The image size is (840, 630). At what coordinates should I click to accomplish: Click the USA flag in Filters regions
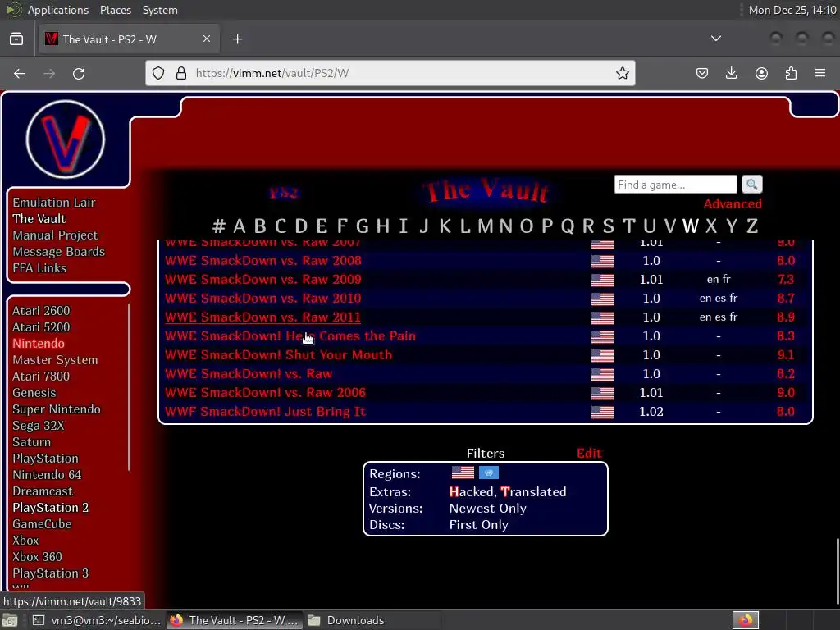pyautogui.click(x=463, y=472)
